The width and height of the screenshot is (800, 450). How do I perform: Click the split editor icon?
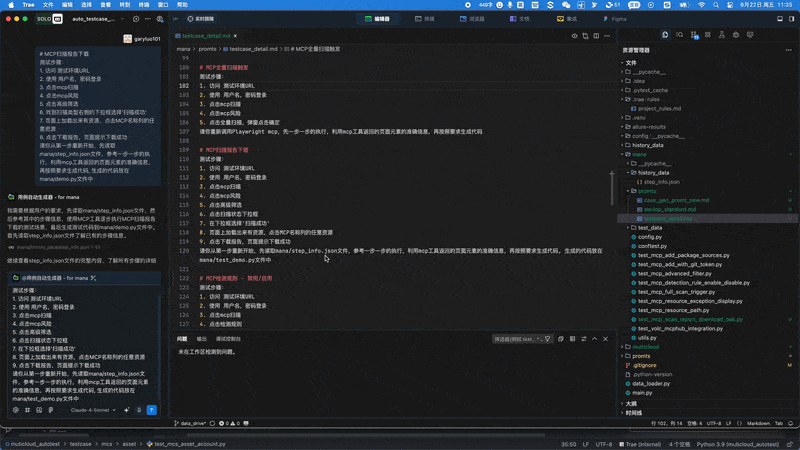tap(596, 36)
